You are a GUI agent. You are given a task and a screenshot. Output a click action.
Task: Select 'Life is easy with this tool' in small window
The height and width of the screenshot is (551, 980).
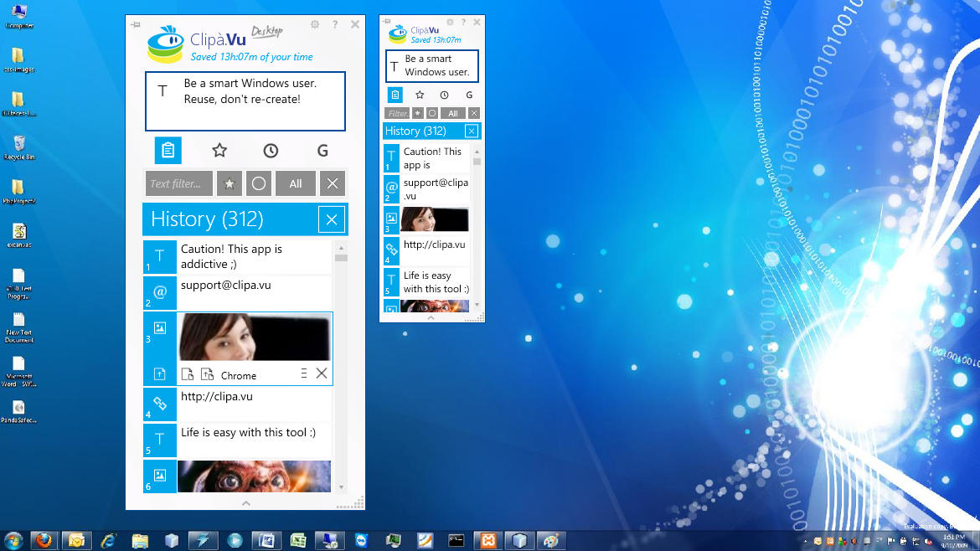point(436,281)
